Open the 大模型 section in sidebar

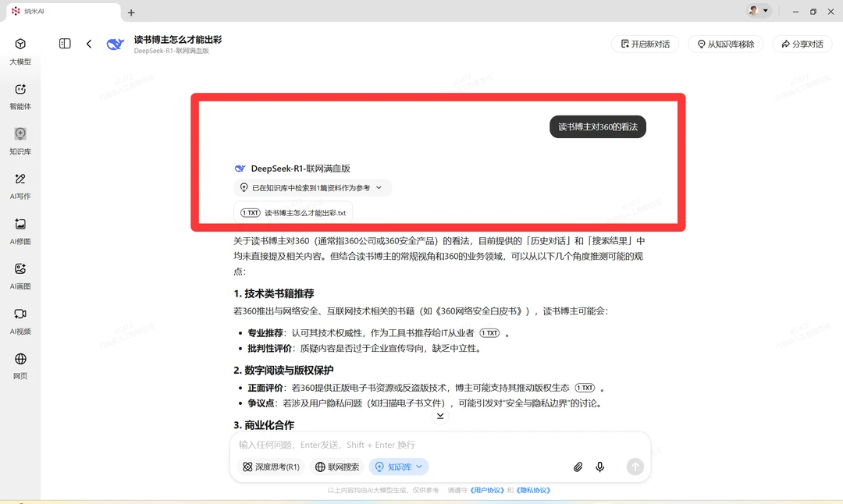(20, 51)
